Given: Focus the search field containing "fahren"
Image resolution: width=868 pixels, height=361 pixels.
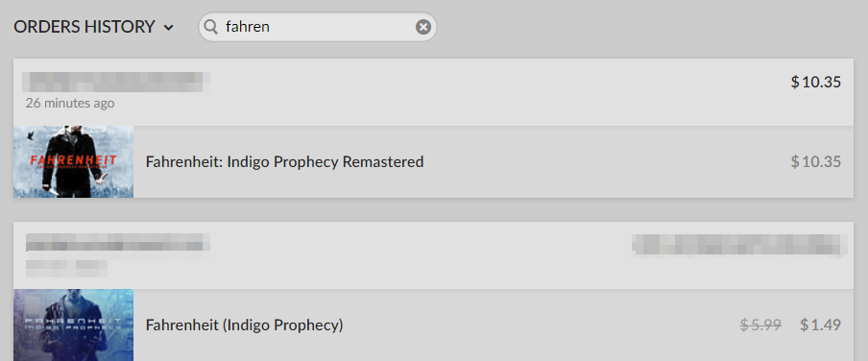Looking at the screenshot, I should click(317, 27).
